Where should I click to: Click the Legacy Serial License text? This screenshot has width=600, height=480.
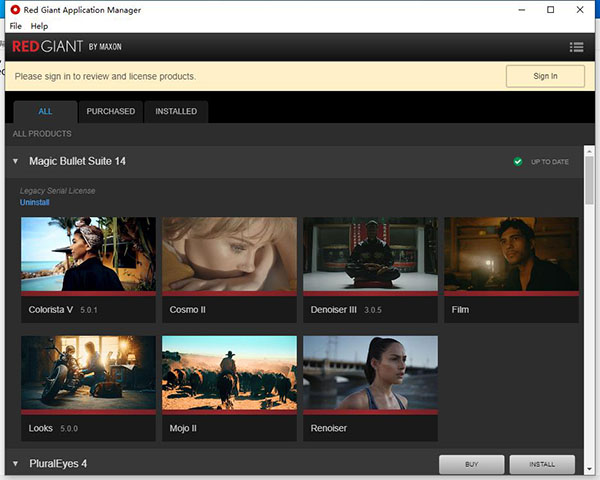[57, 191]
